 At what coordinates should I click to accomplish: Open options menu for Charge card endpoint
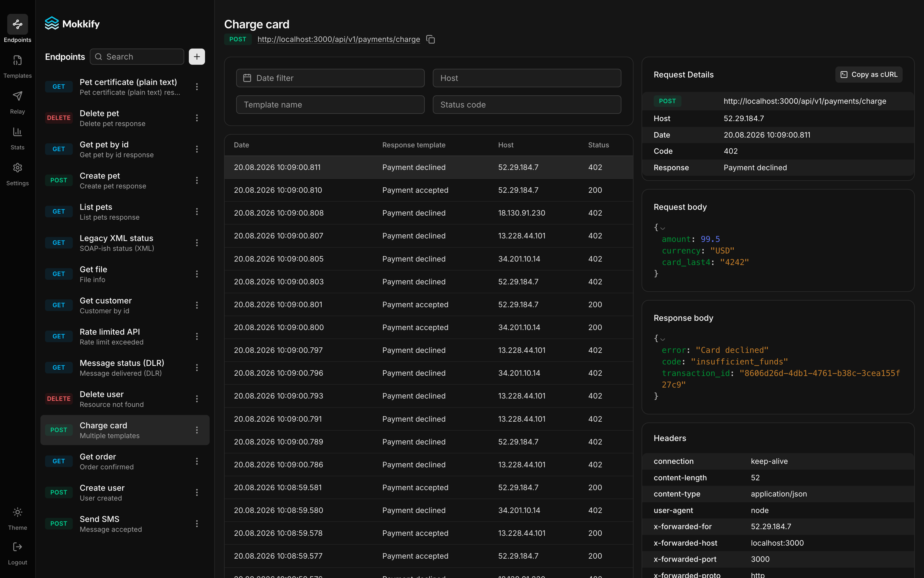point(197,430)
